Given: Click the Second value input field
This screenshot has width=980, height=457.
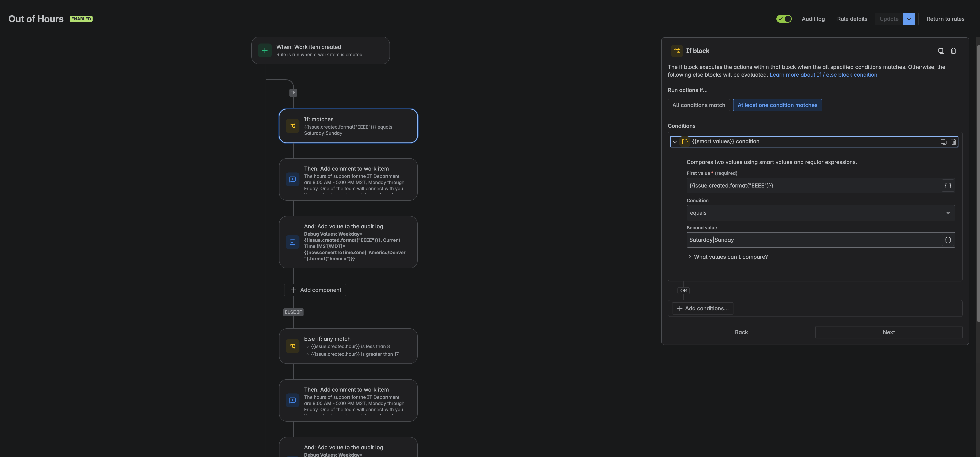Looking at the screenshot, I should click(x=814, y=240).
